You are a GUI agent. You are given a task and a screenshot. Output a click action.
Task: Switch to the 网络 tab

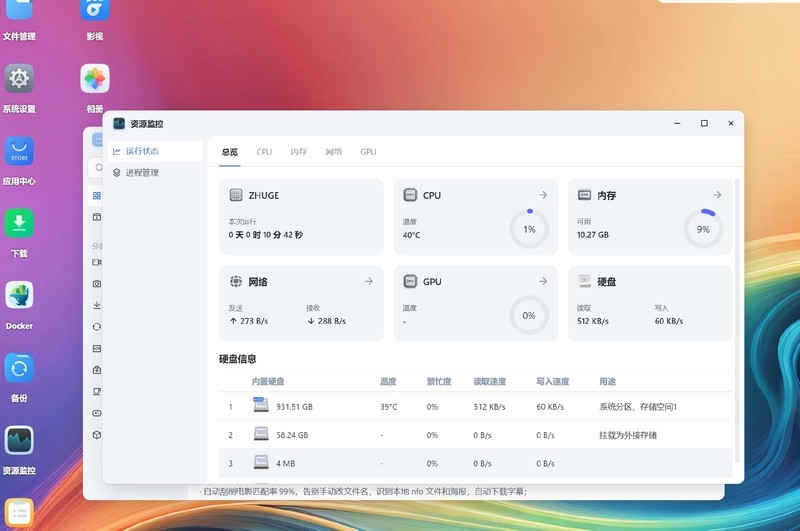pyautogui.click(x=333, y=152)
